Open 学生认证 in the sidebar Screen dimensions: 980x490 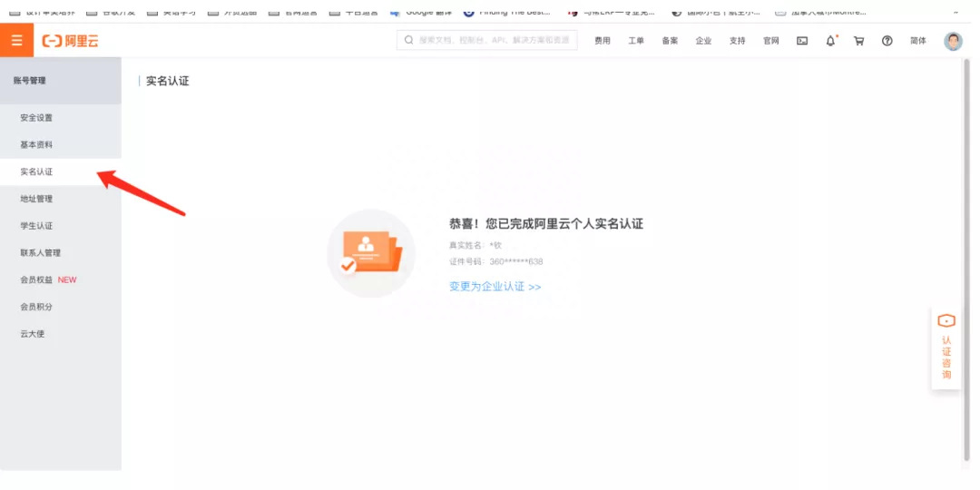pyautogui.click(x=36, y=226)
